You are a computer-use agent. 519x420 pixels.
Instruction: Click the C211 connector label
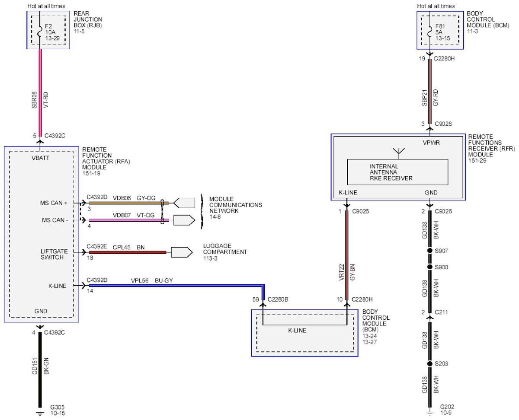coord(442,312)
